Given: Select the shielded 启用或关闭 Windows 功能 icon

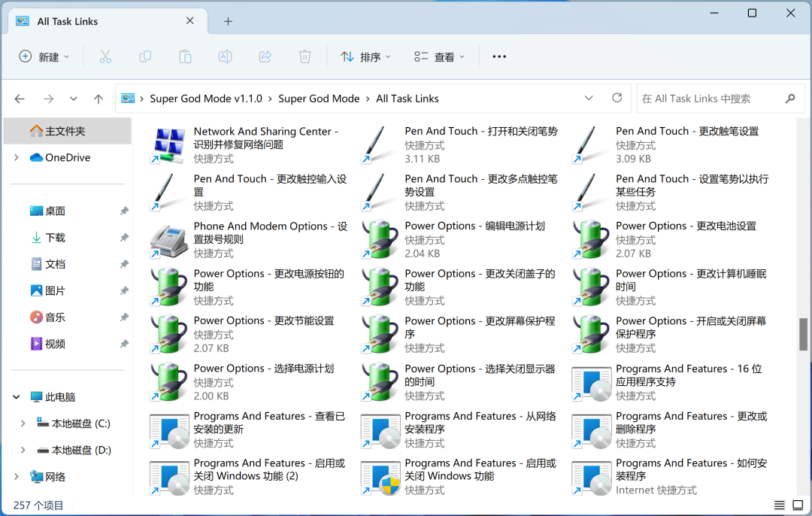Looking at the screenshot, I should pos(380,478).
